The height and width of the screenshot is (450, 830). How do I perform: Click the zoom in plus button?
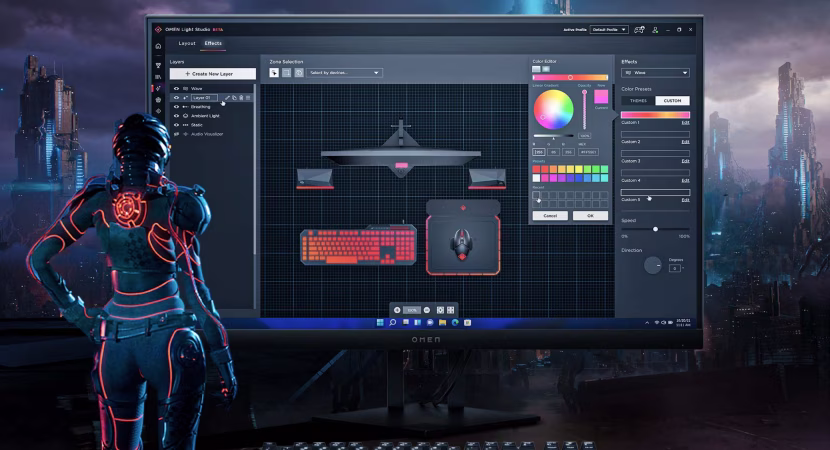coord(397,310)
